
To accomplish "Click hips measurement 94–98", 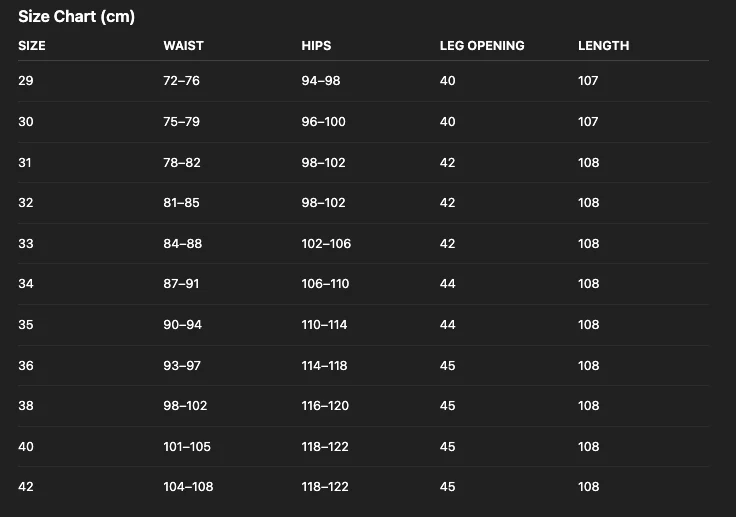I will tap(321, 80).
